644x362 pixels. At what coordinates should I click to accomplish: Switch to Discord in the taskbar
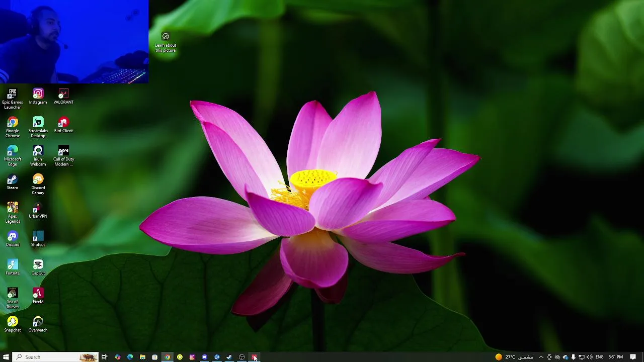click(x=204, y=357)
